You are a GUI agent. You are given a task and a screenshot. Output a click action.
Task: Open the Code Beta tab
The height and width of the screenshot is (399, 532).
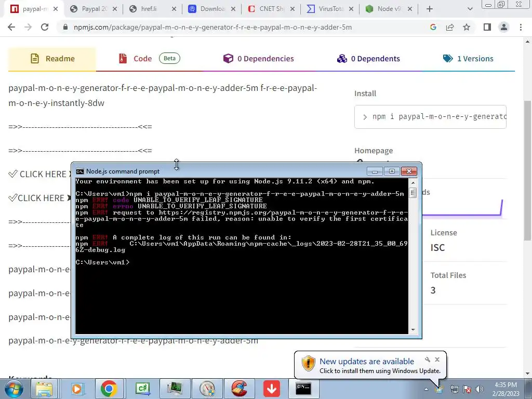[149, 59]
